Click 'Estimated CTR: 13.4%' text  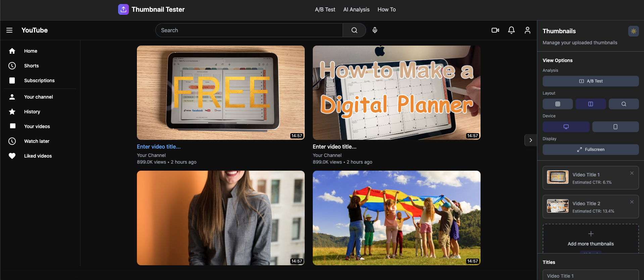click(x=593, y=211)
